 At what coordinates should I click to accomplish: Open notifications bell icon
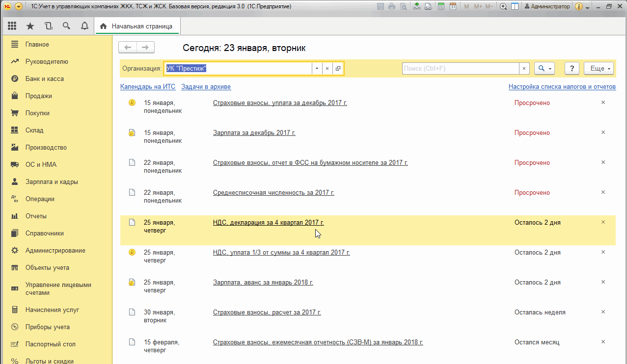(x=84, y=26)
